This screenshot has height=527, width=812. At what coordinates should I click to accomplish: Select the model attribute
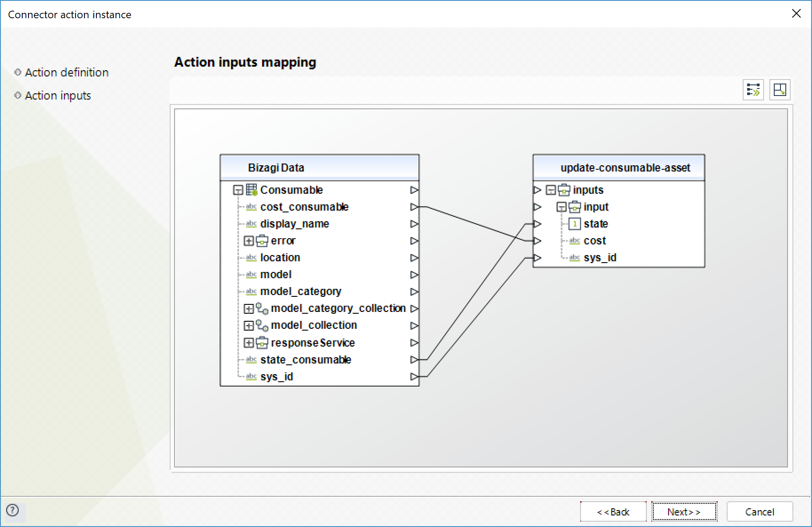276,275
